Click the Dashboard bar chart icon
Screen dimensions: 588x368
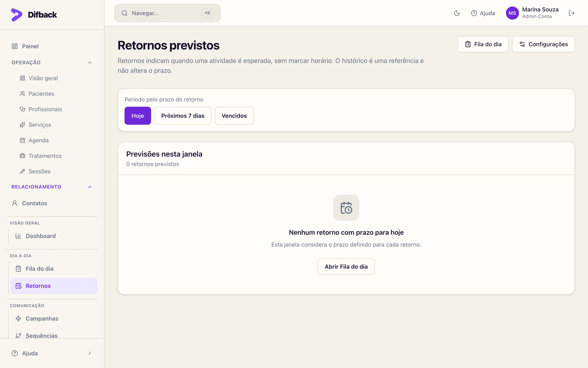pyautogui.click(x=18, y=236)
